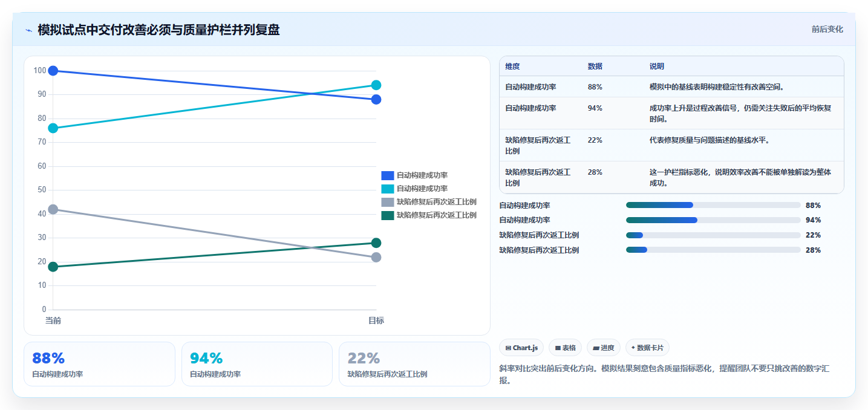Screen dimensions: 868x410
Task: Click the 28% value right of the progress bar
Action: pyautogui.click(x=813, y=250)
